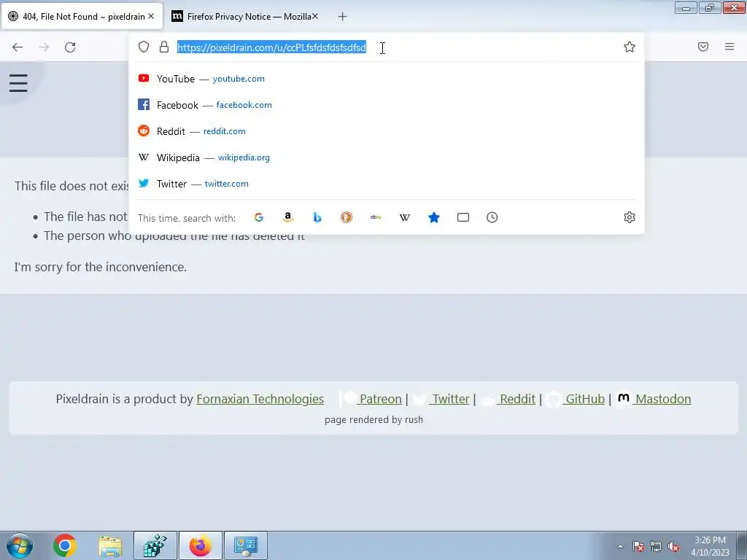Search this time with Google
Image resolution: width=747 pixels, height=560 pixels.
coord(259,217)
